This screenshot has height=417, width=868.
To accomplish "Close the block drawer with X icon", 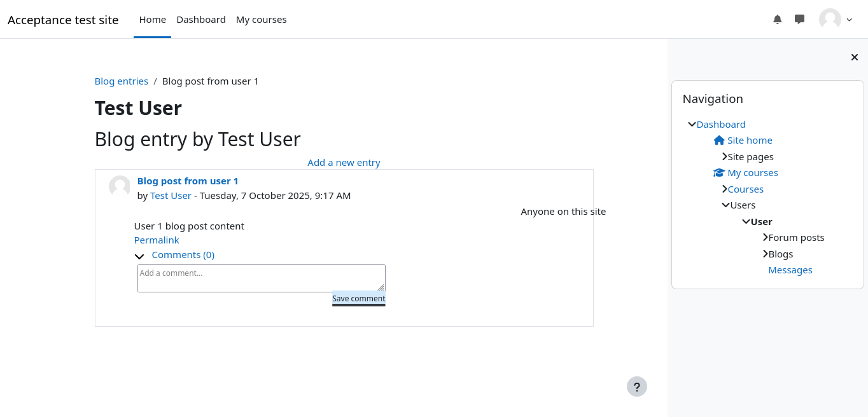I will click(x=854, y=57).
